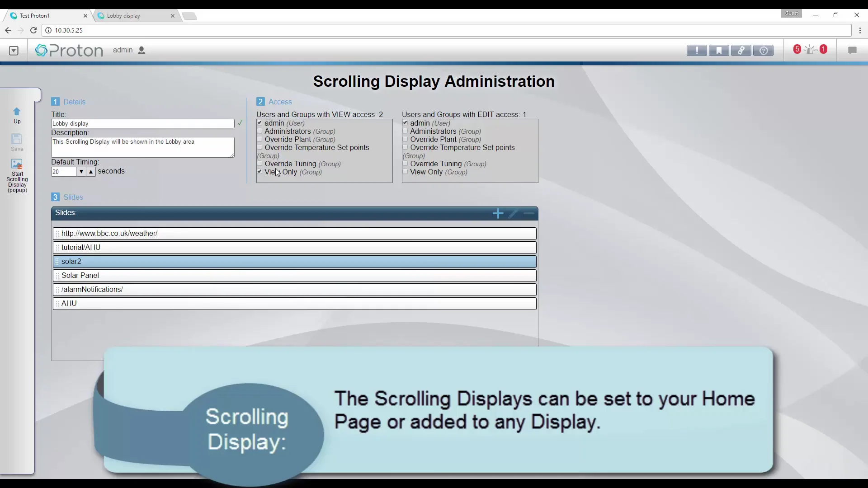
Task: Increase seconds with the up arrow stepper
Action: 90,172
